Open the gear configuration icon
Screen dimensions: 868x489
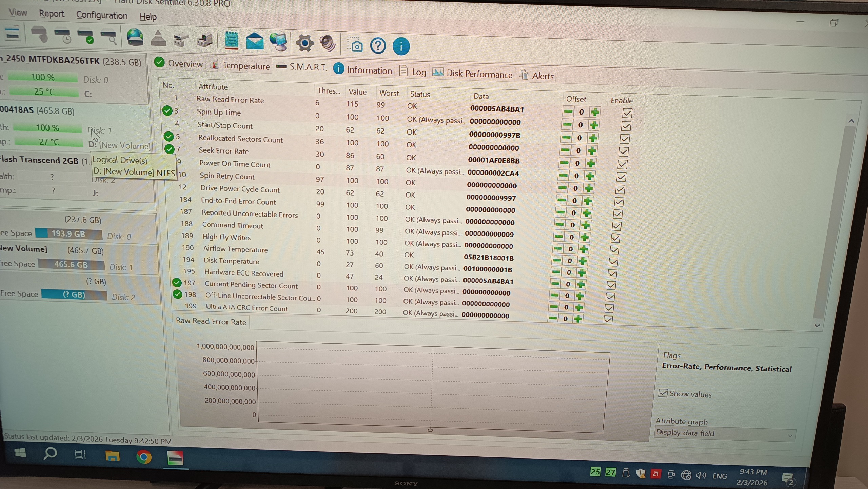[x=304, y=43]
